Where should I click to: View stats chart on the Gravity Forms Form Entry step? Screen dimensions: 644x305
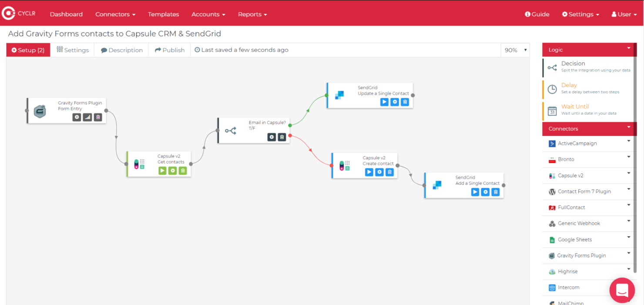(x=87, y=117)
